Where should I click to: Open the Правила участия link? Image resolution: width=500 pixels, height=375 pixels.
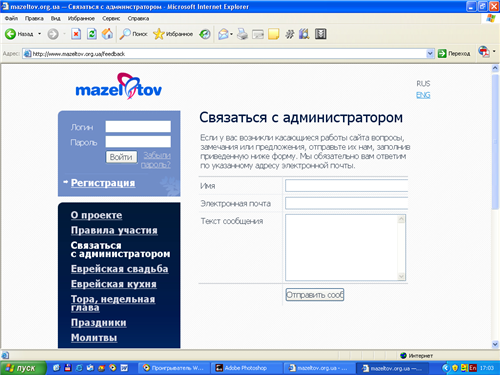point(114,230)
